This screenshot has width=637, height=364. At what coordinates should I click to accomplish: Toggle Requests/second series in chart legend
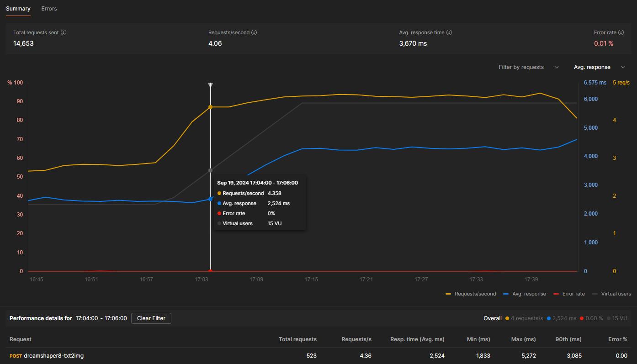click(471, 294)
